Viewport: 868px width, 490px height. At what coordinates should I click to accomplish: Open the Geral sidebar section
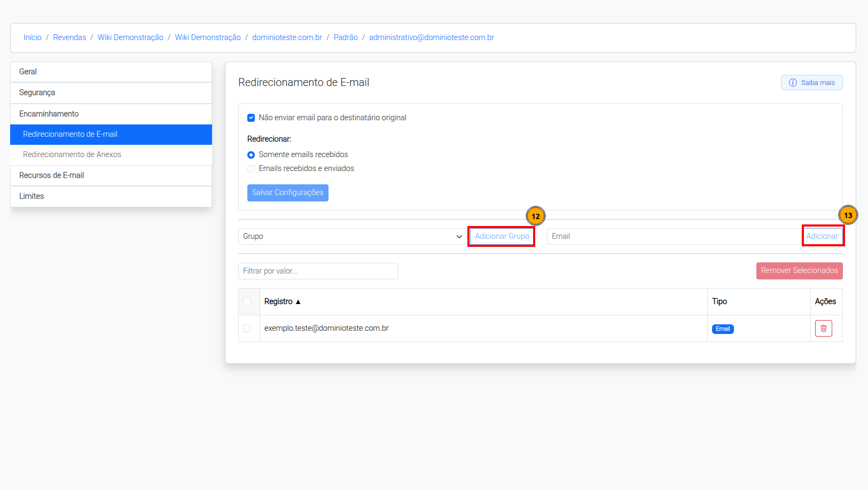[x=111, y=72]
